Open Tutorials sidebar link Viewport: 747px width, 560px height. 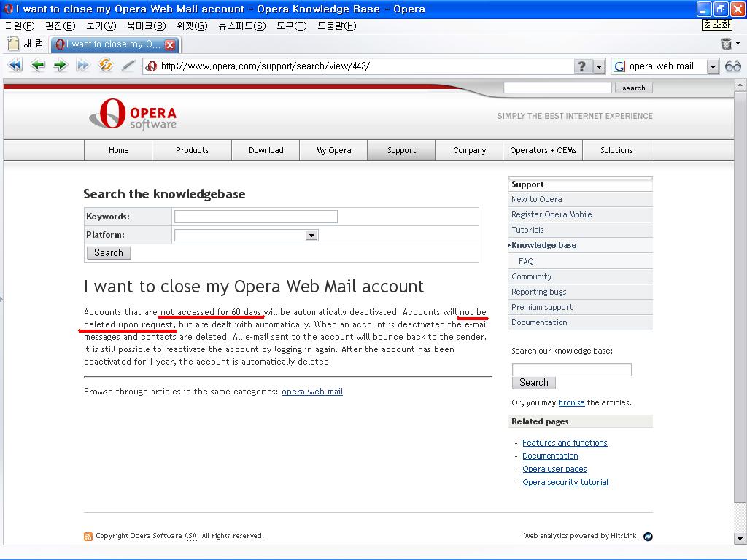[580, 230]
